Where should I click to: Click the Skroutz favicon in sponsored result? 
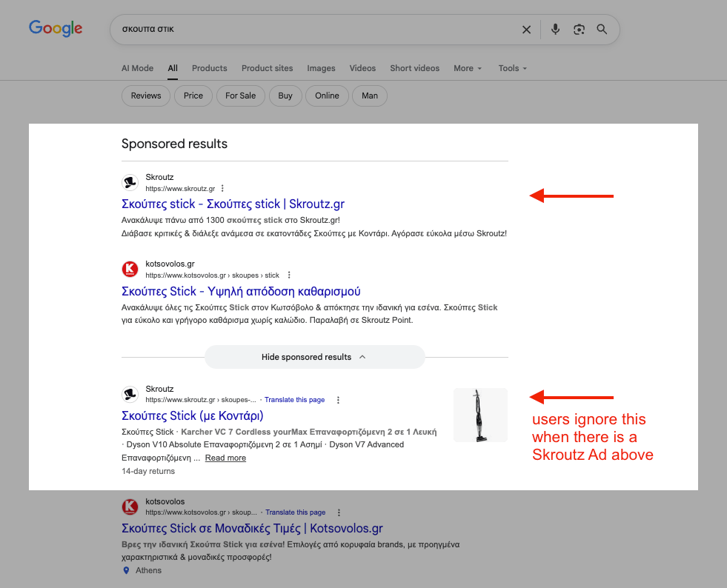(x=130, y=183)
